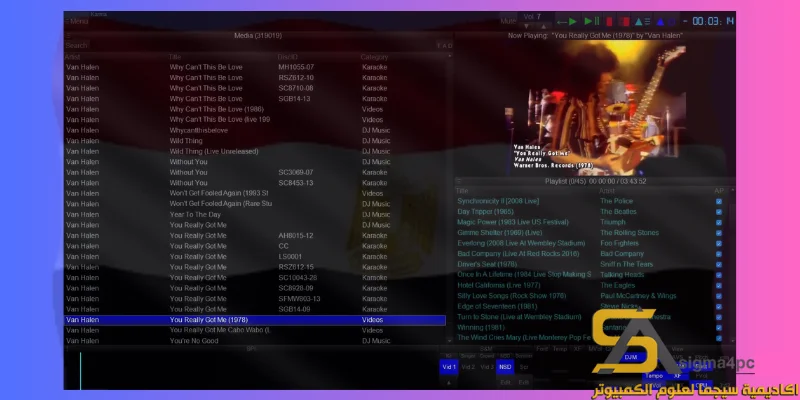Click the media list vertical scrollbar
Image resolution: width=800 pixels, height=400 pixels.
(449, 198)
